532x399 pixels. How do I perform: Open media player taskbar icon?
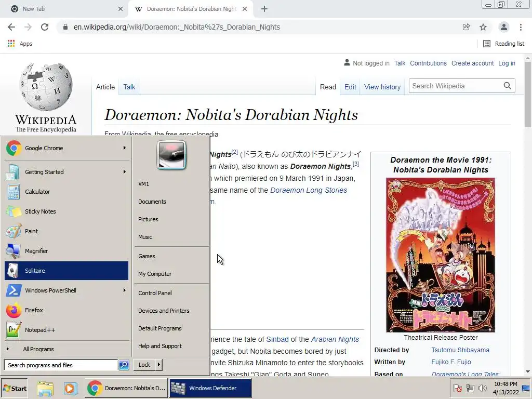click(x=70, y=388)
